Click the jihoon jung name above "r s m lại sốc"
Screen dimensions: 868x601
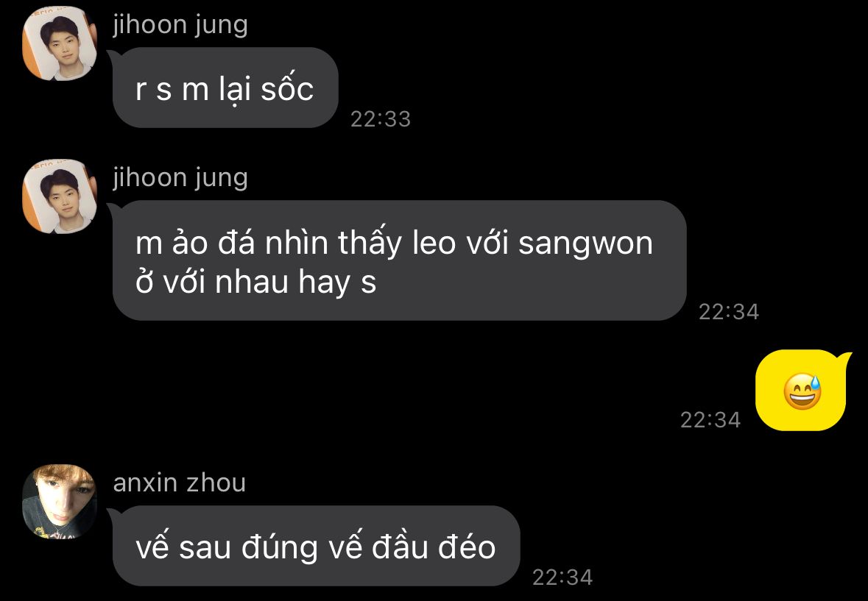pyautogui.click(x=180, y=25)
